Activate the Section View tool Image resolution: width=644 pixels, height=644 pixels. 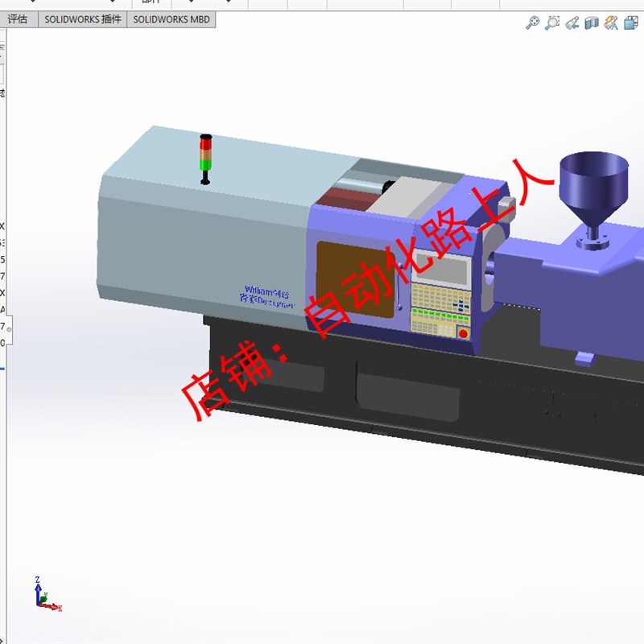[x=592, y=23]
